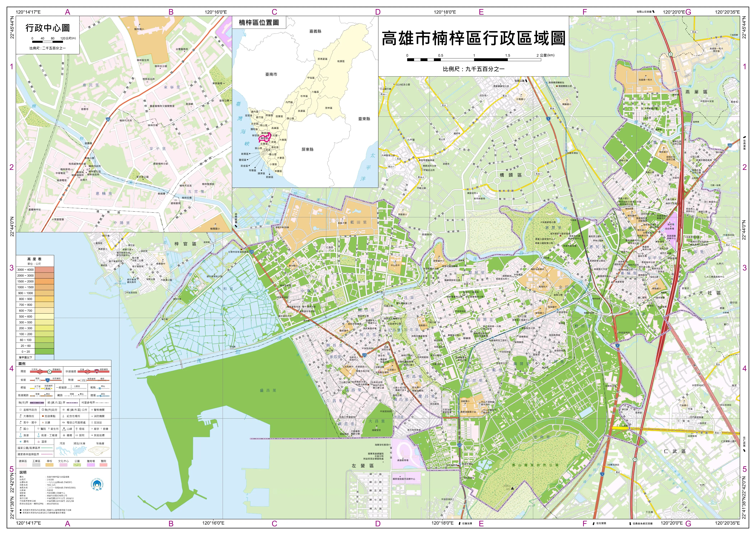Click the 山峰 triangle symbol in the legend

pyautogui.click(x=64, y=428)
